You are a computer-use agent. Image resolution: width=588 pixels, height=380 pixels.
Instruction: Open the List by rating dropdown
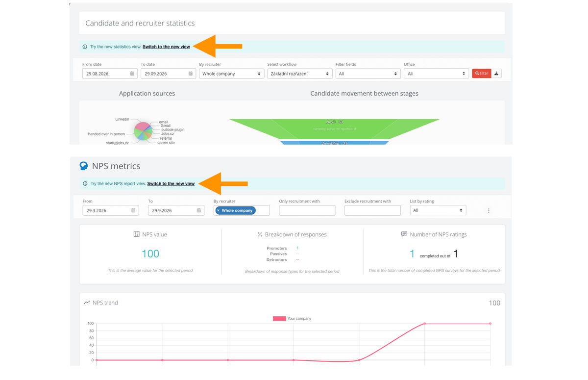[438, 210]
